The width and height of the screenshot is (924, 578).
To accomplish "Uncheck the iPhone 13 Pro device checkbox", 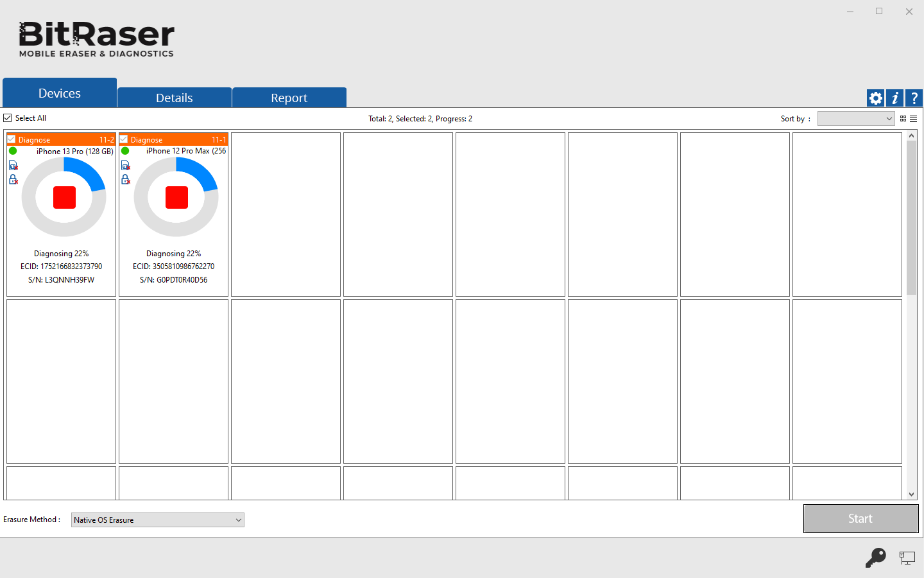I will 12,139.
